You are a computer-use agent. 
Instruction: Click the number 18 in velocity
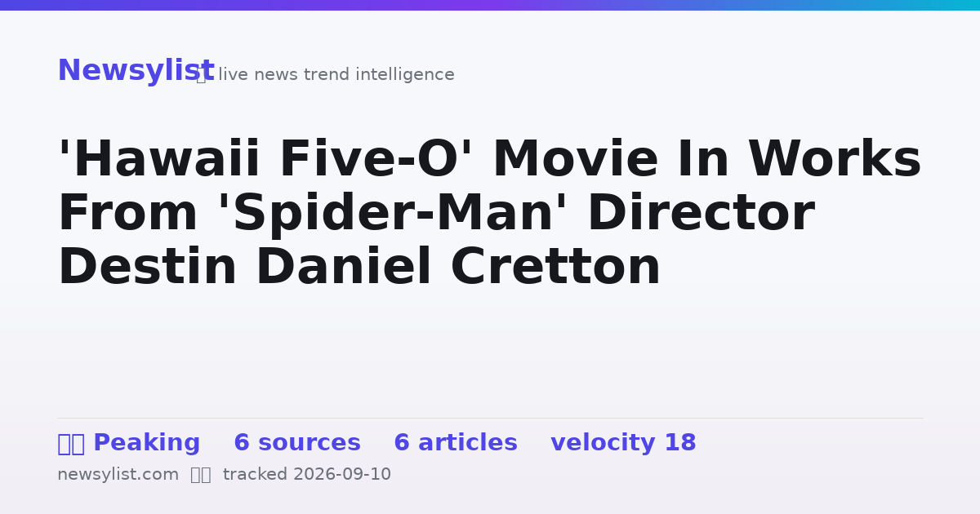[x=679, y=444]
